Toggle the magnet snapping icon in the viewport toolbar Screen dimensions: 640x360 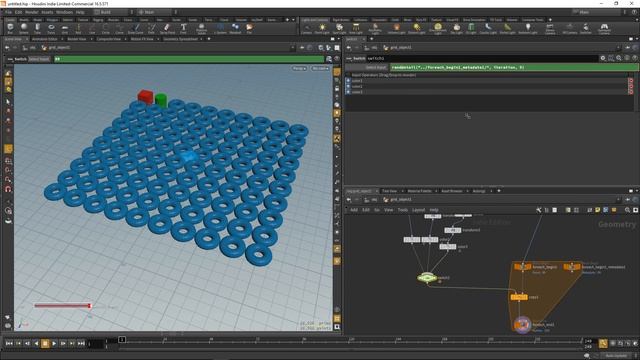click(x=8, y=189)
